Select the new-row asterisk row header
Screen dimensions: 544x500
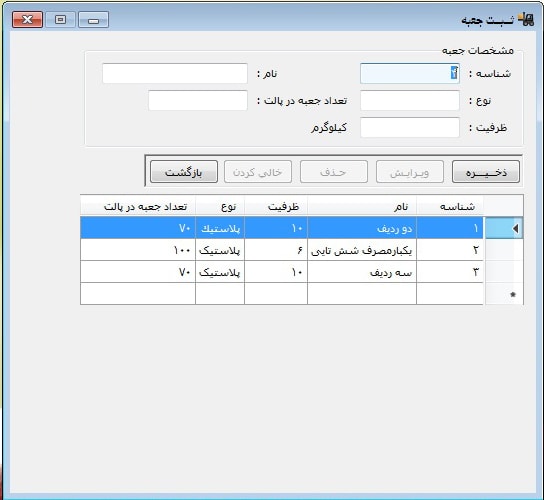(504, 294)
